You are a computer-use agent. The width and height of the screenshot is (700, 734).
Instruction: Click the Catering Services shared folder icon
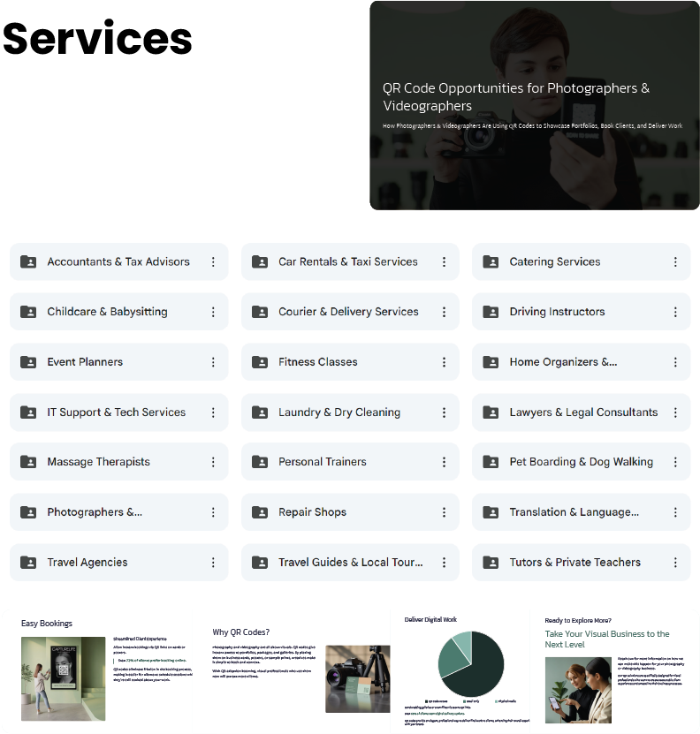[x=491, y=262]
